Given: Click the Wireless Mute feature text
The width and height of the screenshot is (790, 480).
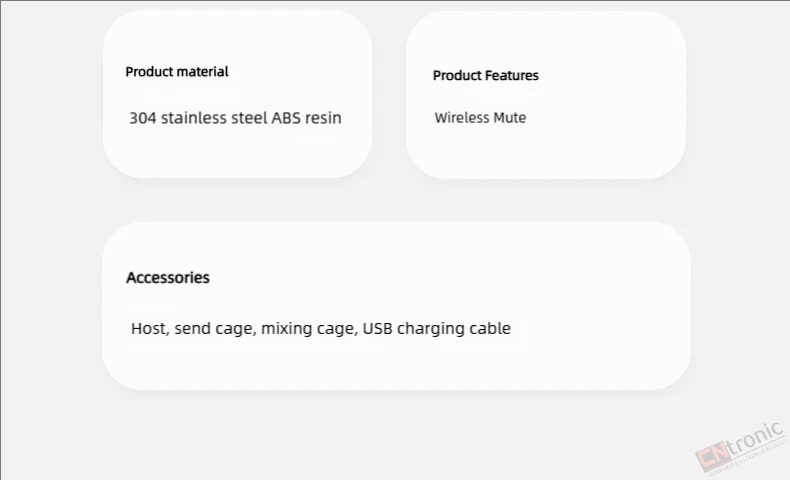Looking at the screenshot, I should (480, 118).
